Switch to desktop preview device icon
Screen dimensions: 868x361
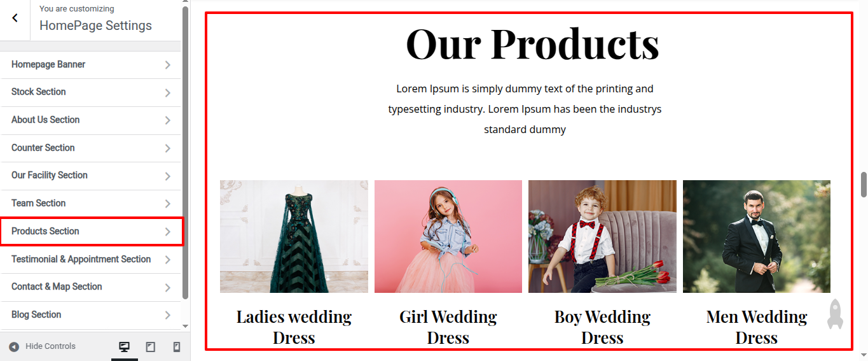coord(125,347)
